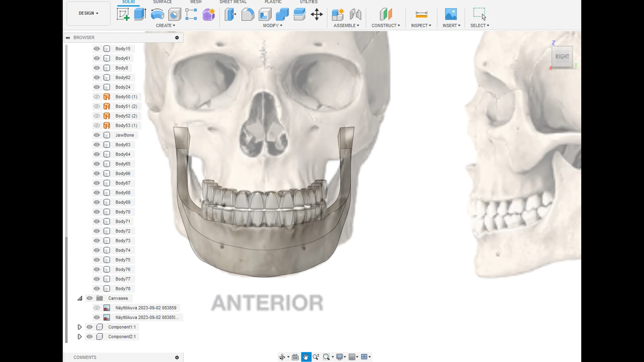
Task: Expand the Component1:1 tree item
Action: (x=79, y=327)
